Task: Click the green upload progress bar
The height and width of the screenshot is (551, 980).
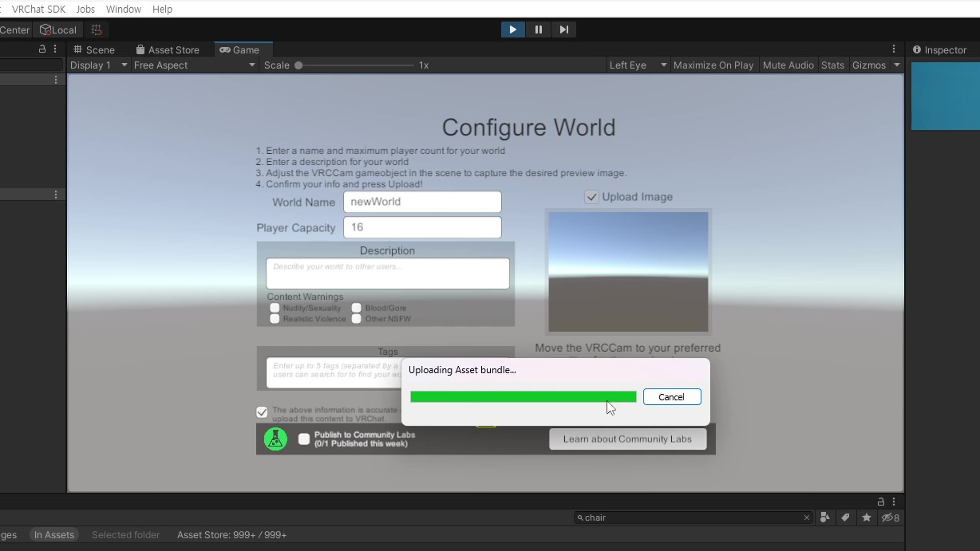Action: coord(524,397)
